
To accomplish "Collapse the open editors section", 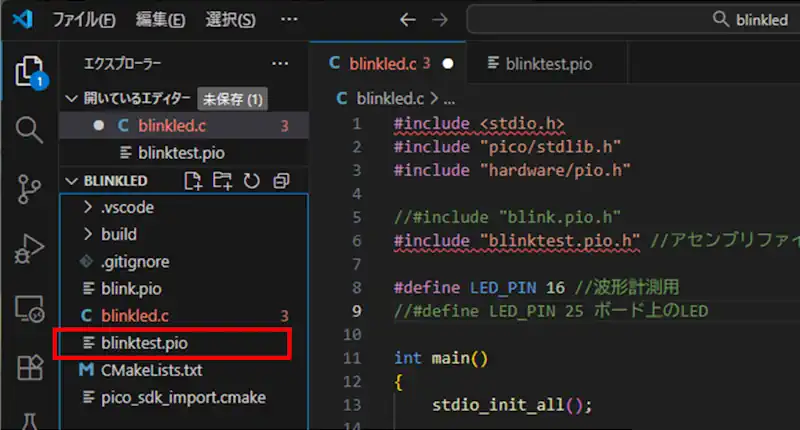I will point(71,99).
